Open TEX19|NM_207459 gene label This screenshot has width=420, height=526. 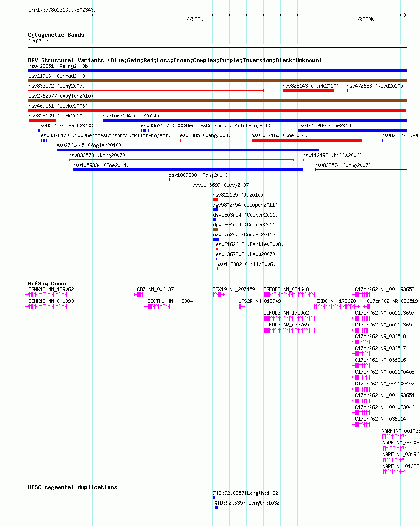[234, 289]
